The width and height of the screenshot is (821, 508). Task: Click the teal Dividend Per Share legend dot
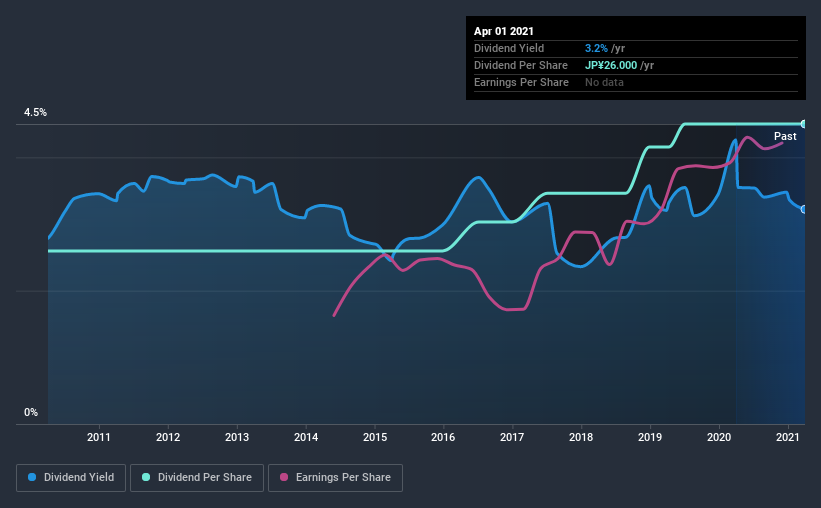pos(146,477)
